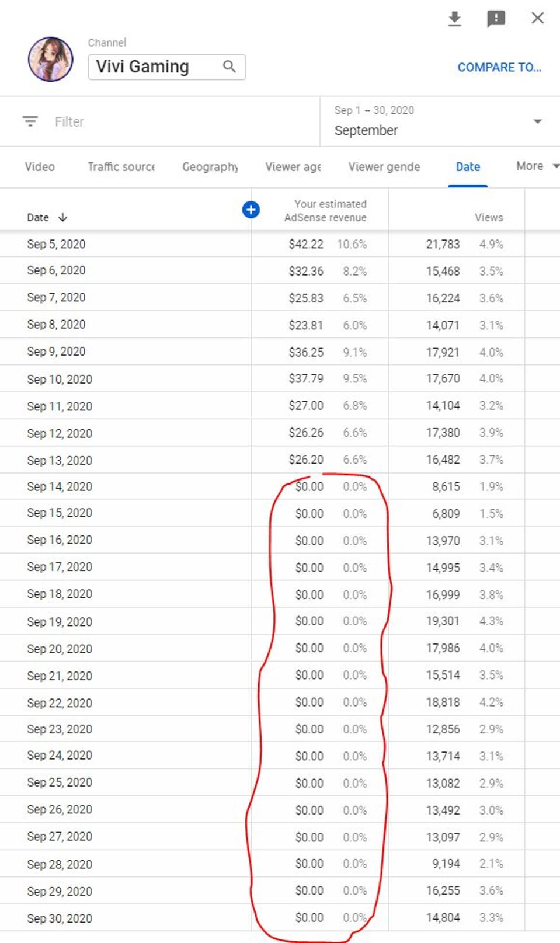Open the Compare To option
This screenshot has width=560, height=943.
[499, 67]
